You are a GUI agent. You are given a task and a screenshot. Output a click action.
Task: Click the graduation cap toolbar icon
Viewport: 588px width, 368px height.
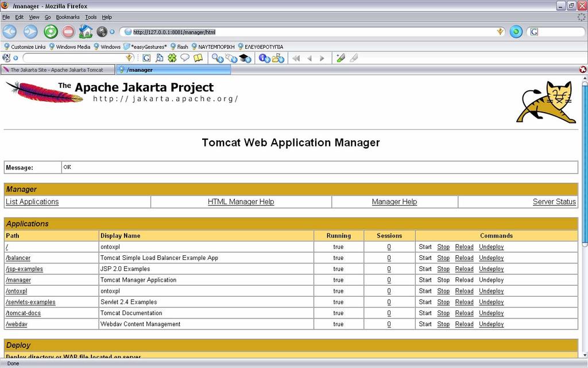point(245,58)
